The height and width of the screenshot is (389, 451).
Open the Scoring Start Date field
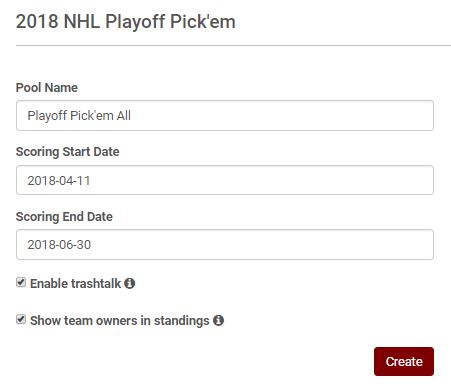point(225,180)
